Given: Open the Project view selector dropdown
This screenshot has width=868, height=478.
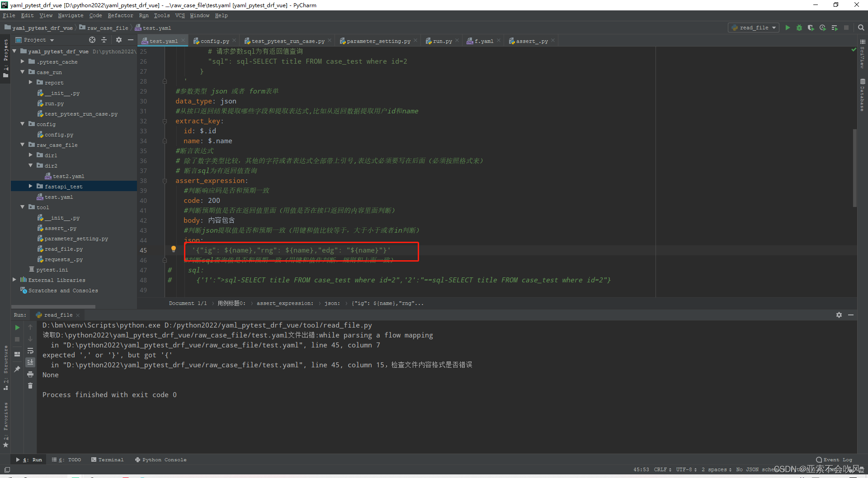Looking at the screenshot, I should click(36, 40).
